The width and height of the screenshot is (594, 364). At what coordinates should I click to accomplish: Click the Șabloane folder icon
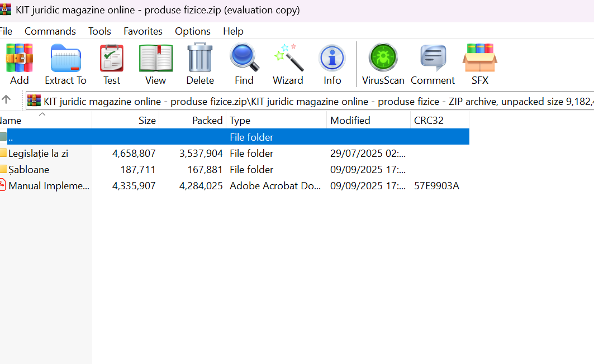pyautogui.click(x=3, y=169)
